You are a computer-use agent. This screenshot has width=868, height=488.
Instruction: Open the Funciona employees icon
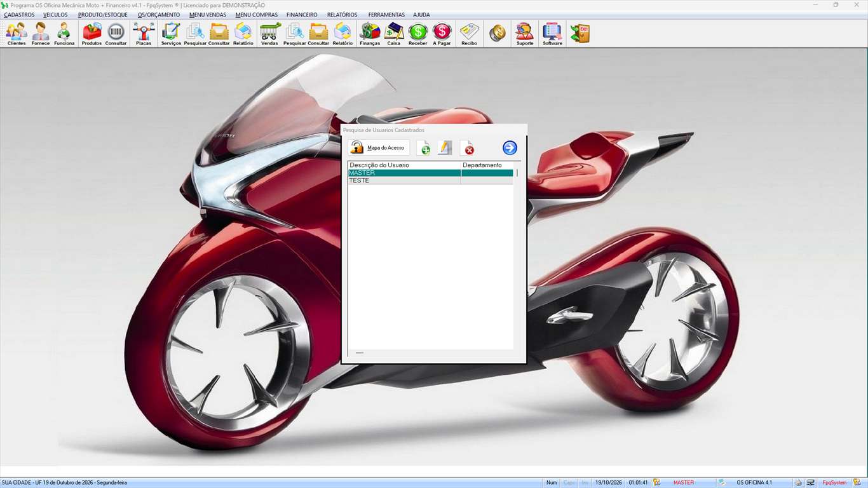click(64, 34)
